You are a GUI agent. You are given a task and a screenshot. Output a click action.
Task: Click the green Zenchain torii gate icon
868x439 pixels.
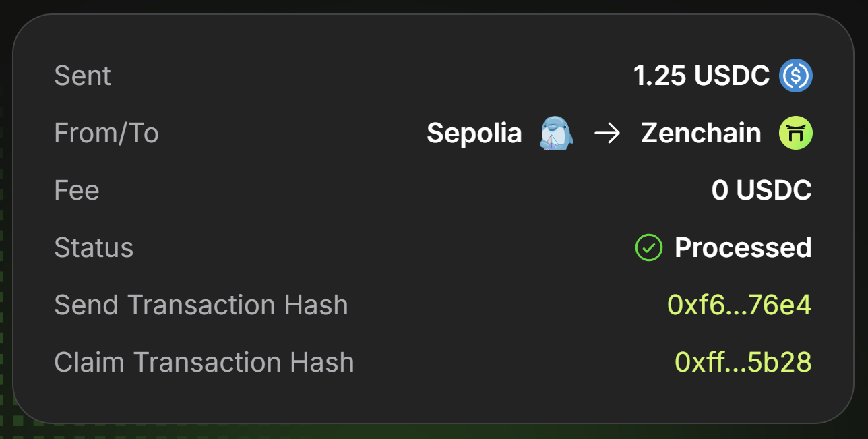click(x=796, y=133)
